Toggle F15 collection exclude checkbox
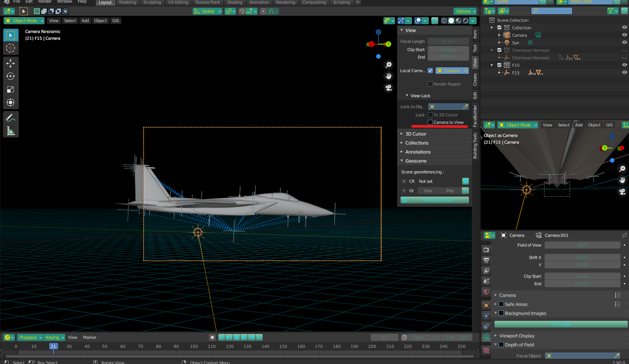Image resolution: width=629 pixels, height=364 pixels. 499,65
